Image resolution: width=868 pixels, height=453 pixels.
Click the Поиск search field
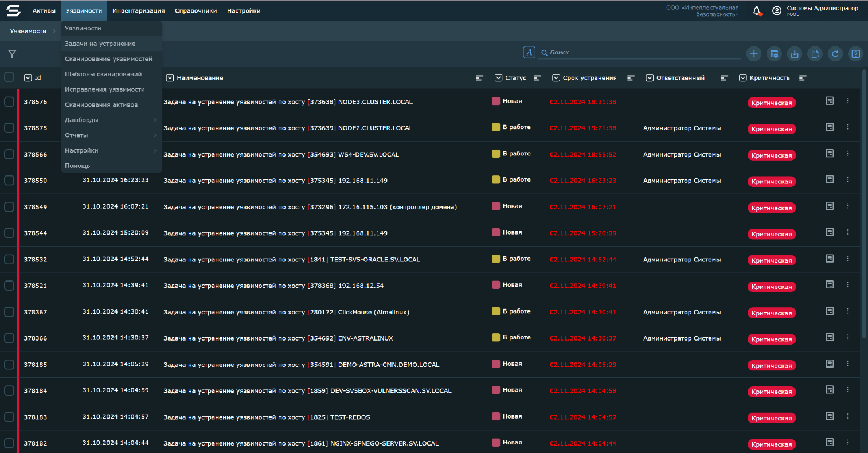pos(642,53)
